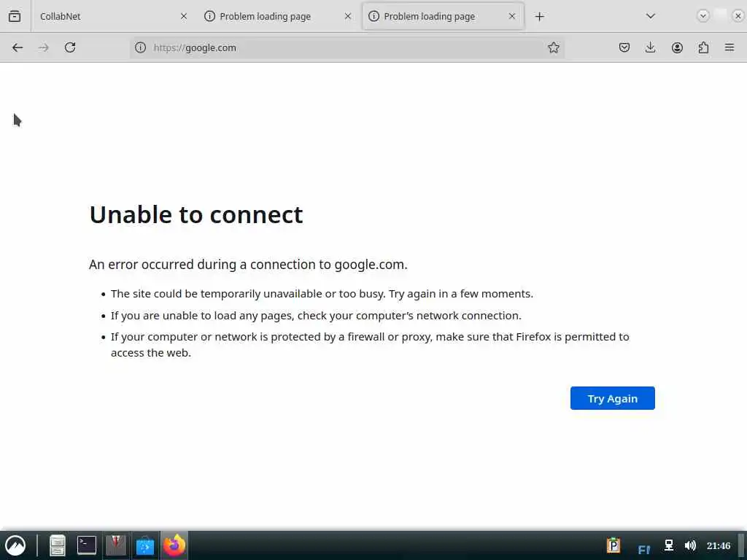Minimize window using title bar dropdown arrow
This screenshot has height=560, width=747.
click(703, 16)
